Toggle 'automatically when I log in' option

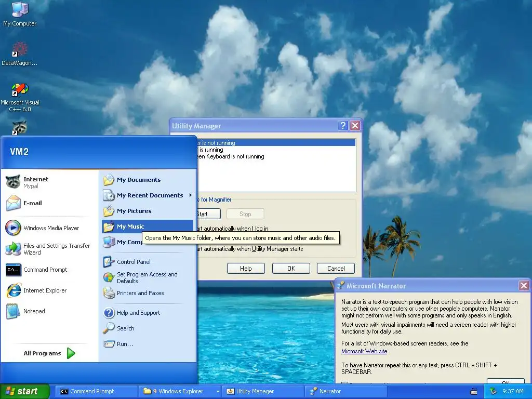[232, 229]
